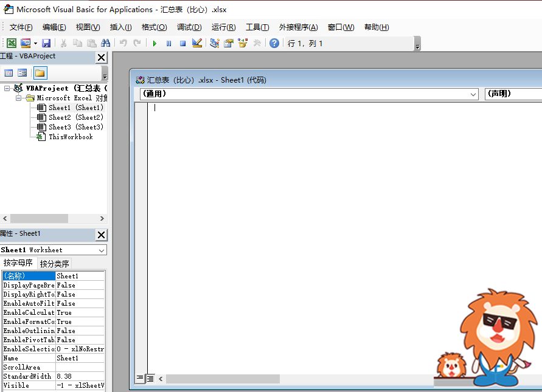Open the Insert UserForm dropdown arrow
The width and height of the screenshot is (542, 392).
coord(36,44)
